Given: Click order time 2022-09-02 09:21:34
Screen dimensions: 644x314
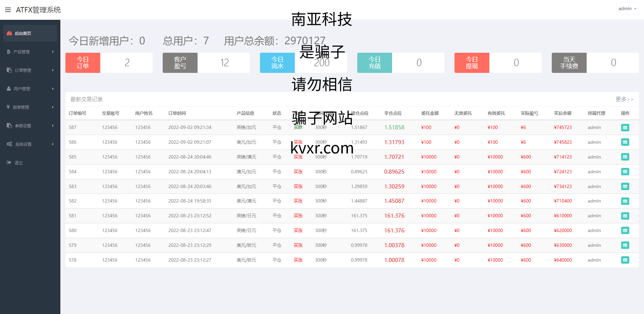Looking at the screenshot, I should point(190,127).
